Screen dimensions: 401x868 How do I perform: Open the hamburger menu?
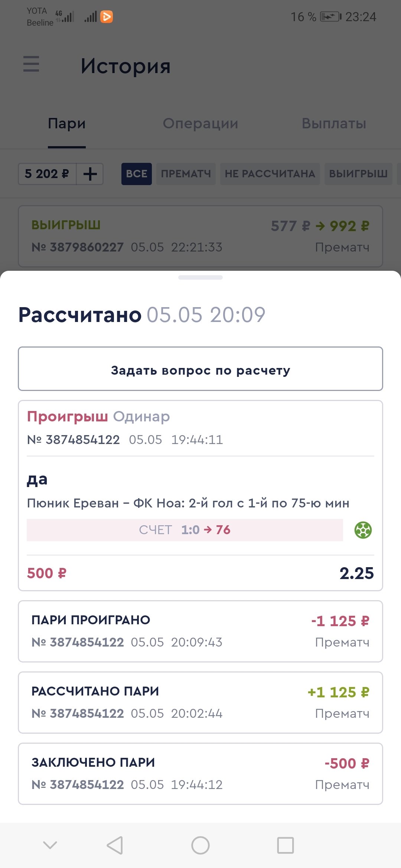click(x=31, y=64)
